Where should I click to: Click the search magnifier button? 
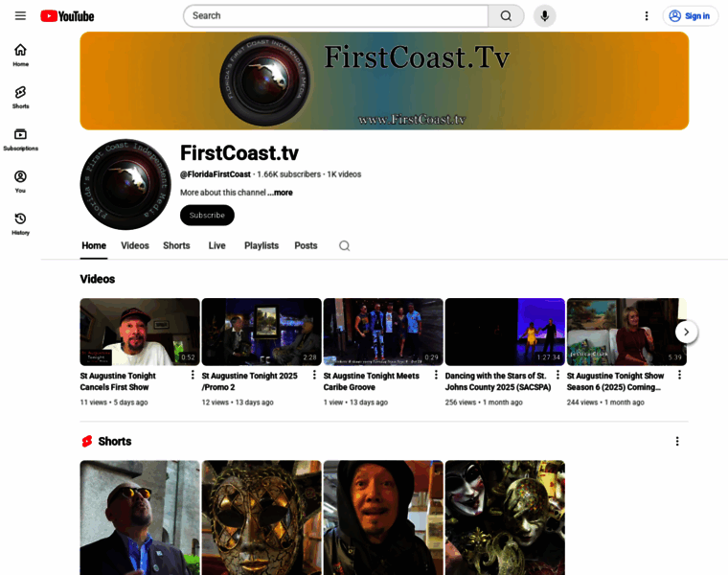[506, 15]
